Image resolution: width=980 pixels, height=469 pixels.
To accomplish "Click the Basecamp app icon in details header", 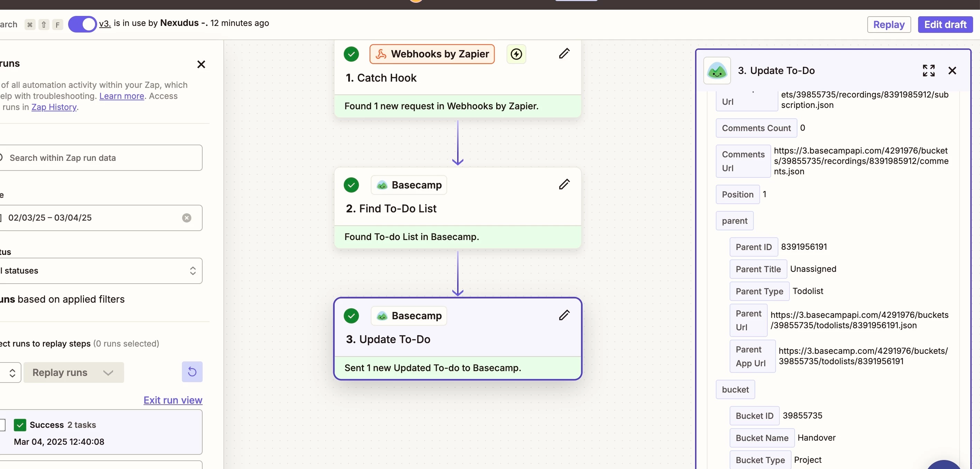I will click(717, 70).
